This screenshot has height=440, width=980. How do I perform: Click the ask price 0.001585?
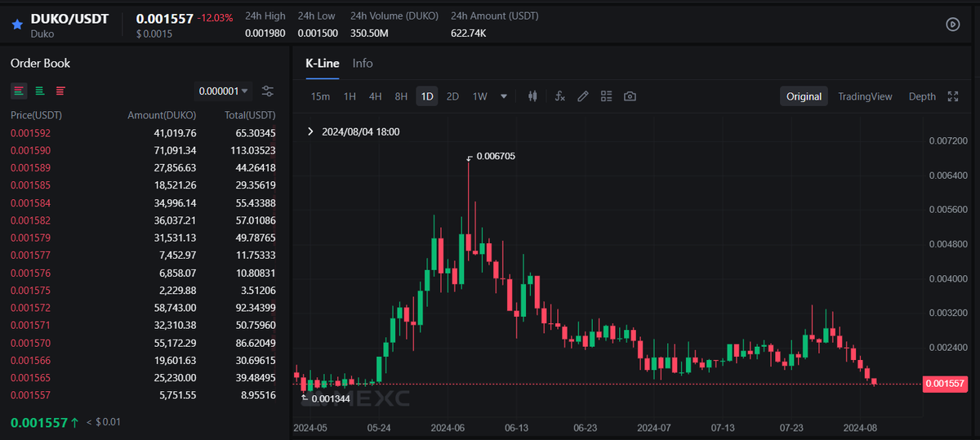point(30,185)
